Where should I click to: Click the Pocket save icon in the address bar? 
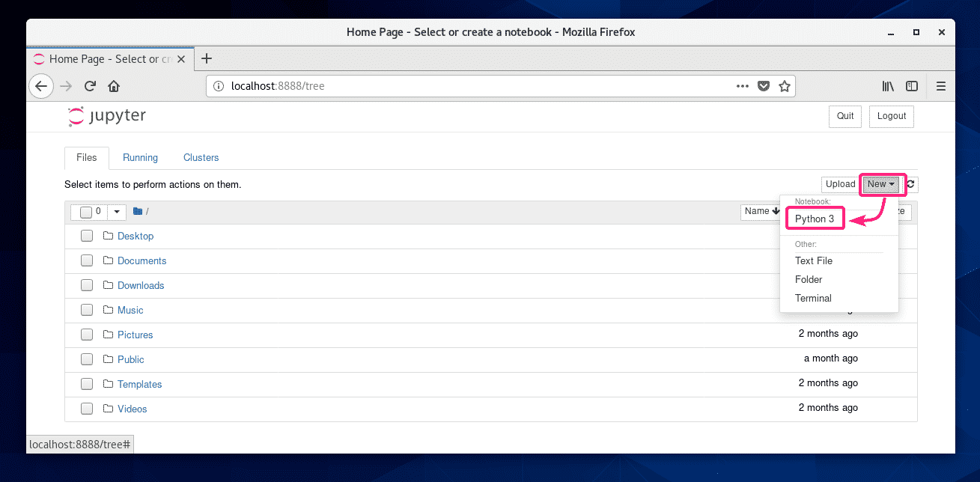pyautogui.click(x=764, y=86)
